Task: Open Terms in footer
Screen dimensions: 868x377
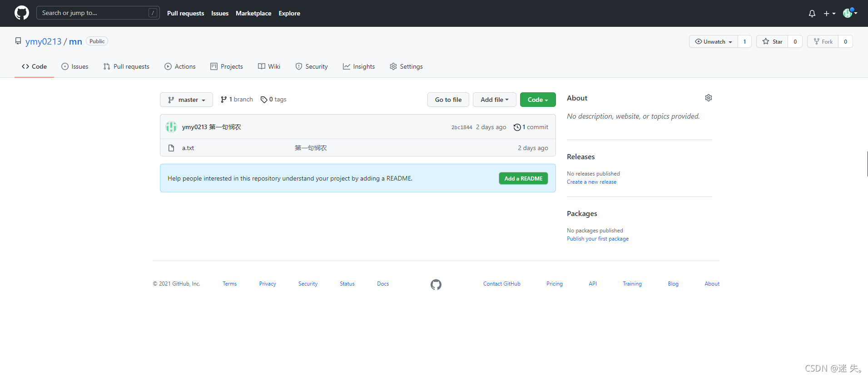Action: (229, 284)
